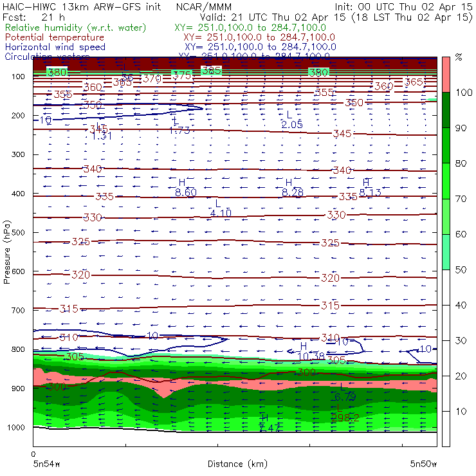Click the wind maximum label 'H 8.13'

tap(370, 188)
